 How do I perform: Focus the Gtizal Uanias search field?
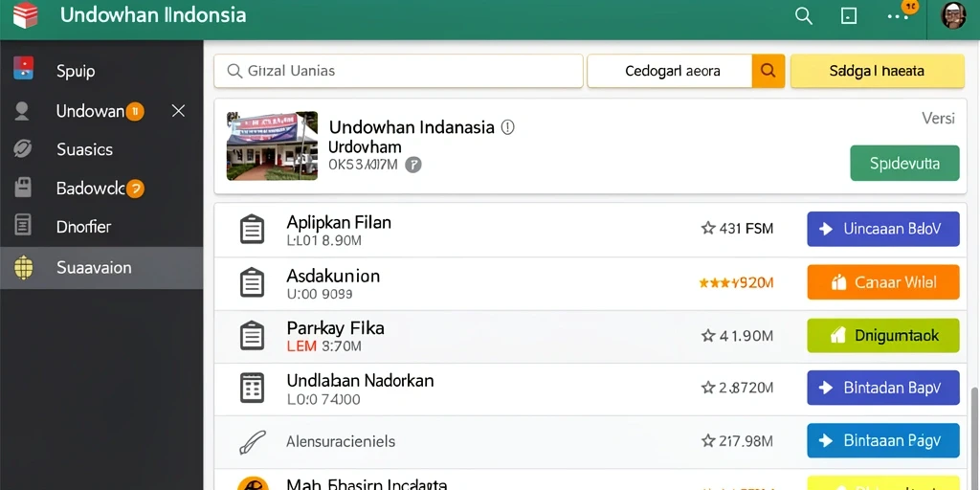[x=398, y=71]
